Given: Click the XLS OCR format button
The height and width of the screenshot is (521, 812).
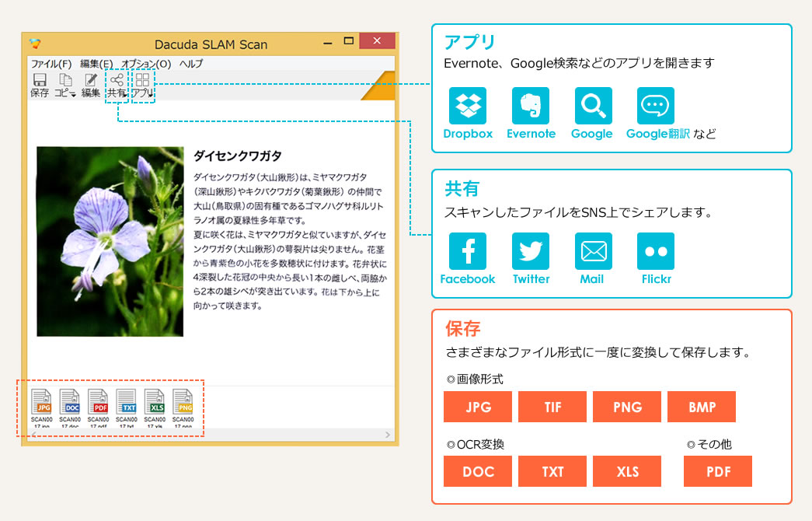Looking at the screenshot, I should [627, 471].
